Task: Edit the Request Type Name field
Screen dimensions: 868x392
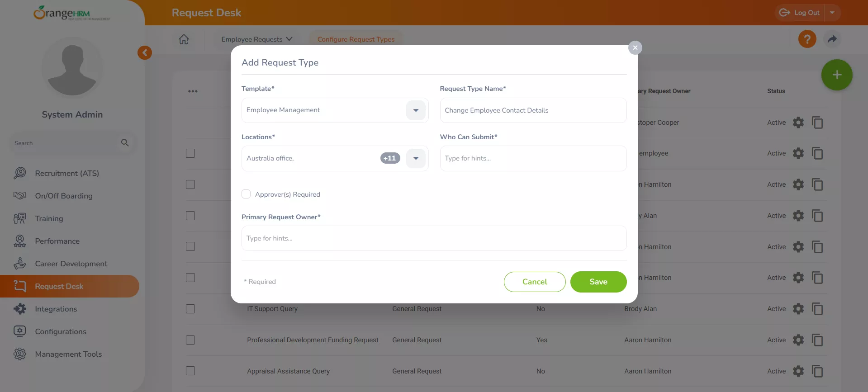Action: tap(533, 110)
